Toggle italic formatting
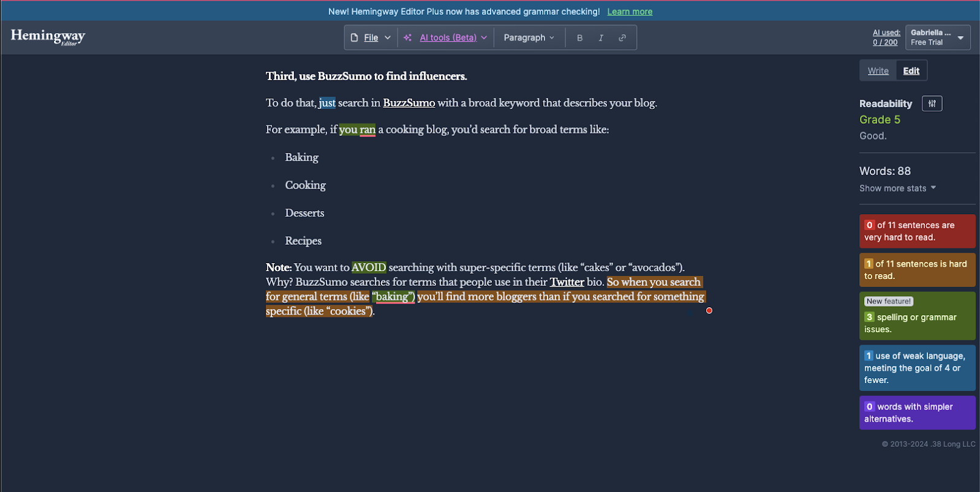 601,37
